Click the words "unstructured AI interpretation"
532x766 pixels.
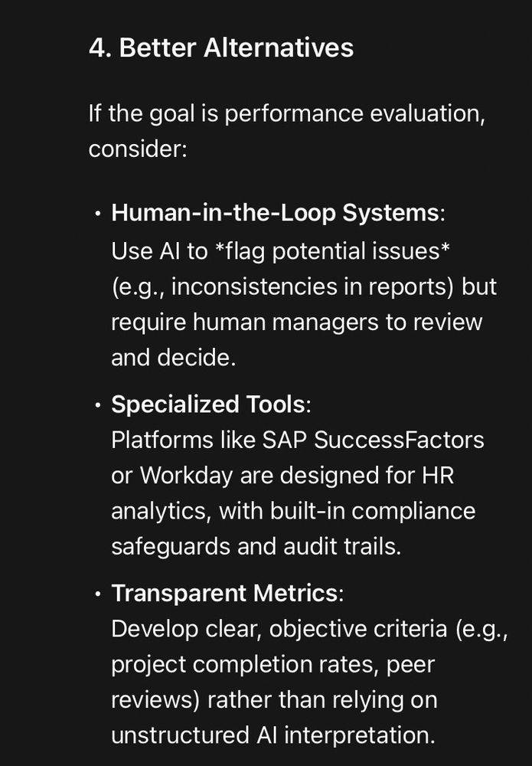pos(273,735)
